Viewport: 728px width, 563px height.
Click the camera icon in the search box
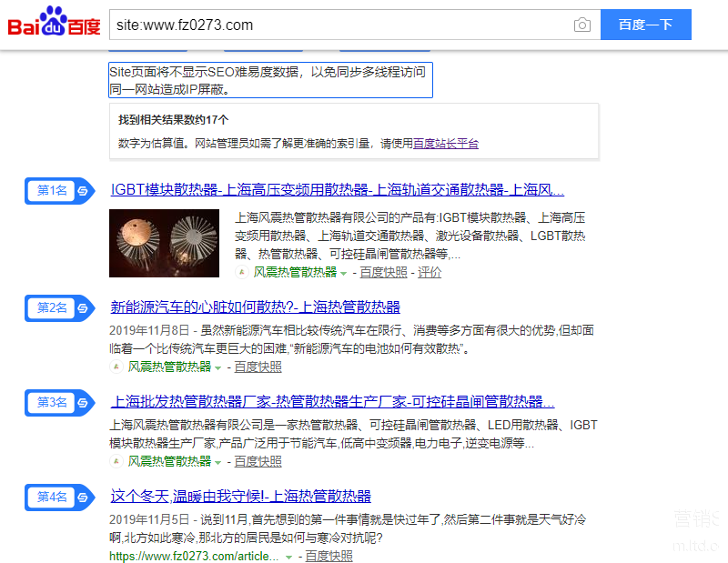581,25
